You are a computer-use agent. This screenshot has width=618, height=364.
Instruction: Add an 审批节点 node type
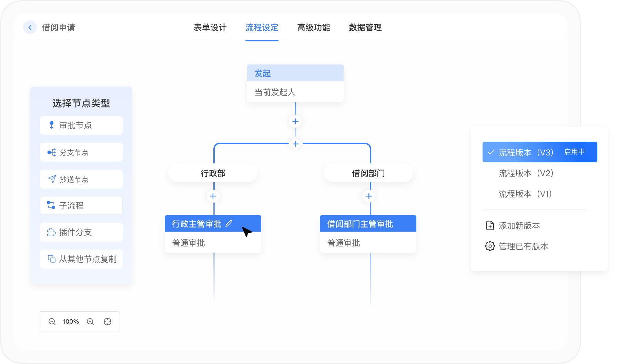click(x=81, y=125)
